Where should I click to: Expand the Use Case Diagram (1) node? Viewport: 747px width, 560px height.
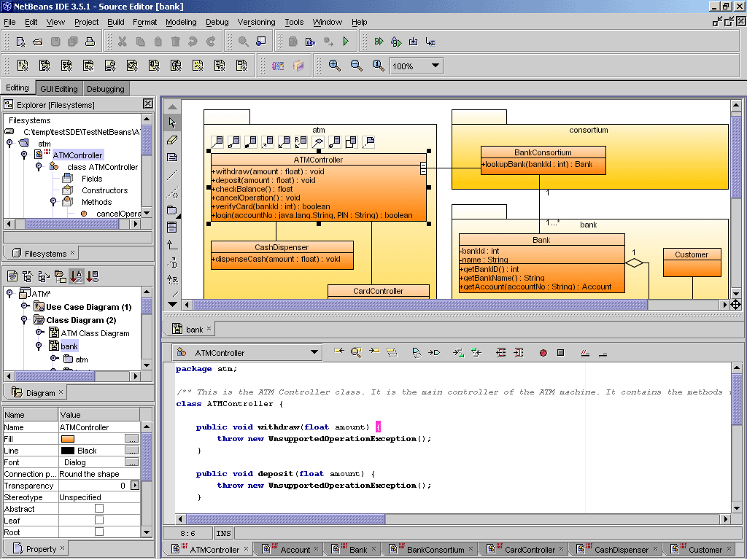point(25,306)
